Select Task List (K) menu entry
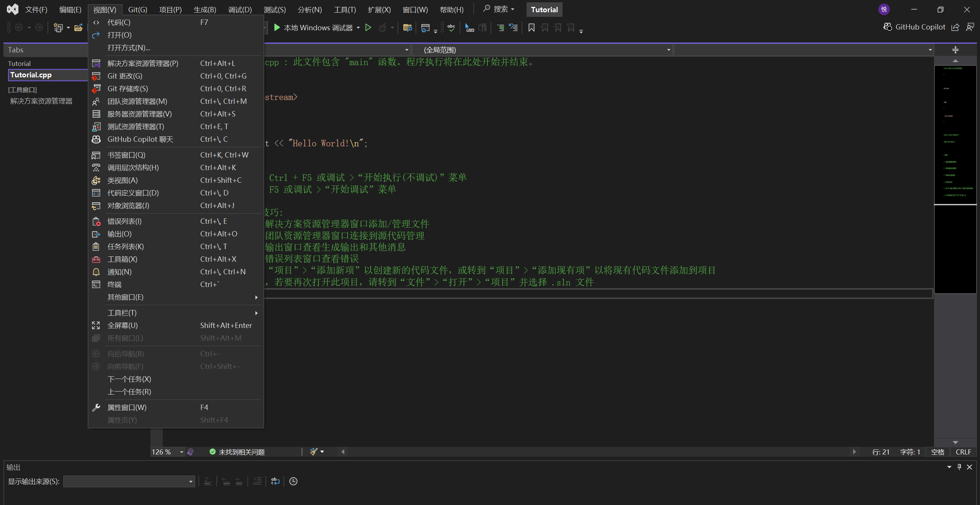980x505 pixels. point(176,246)
